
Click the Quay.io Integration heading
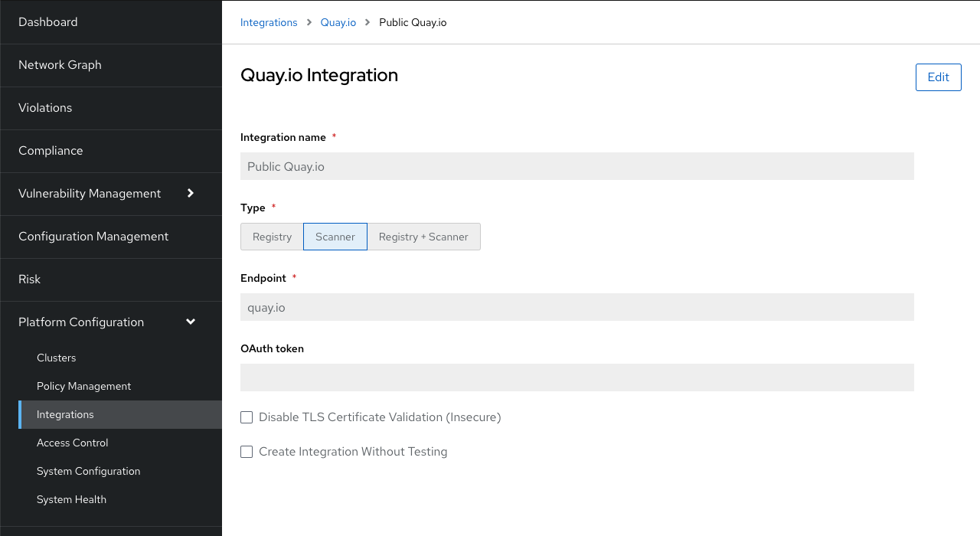click(319, 75)
